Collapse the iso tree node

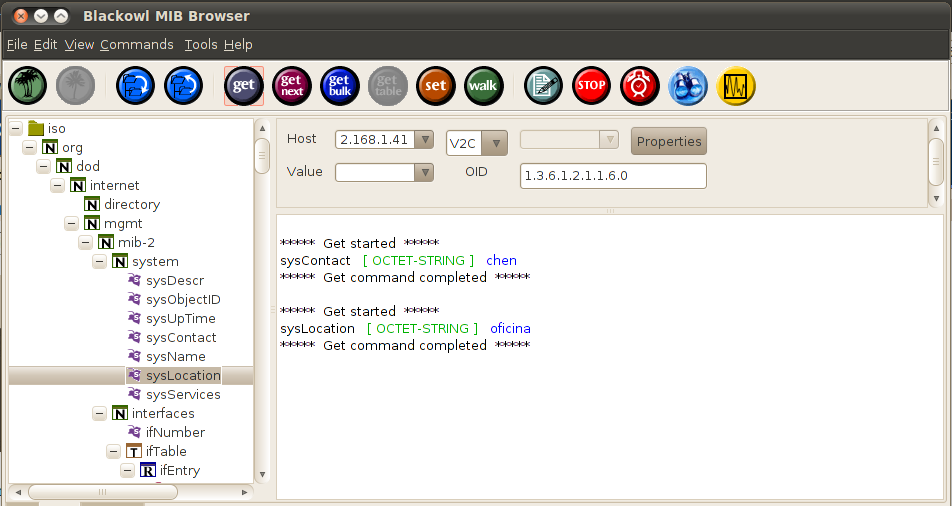tap(16, 128)
